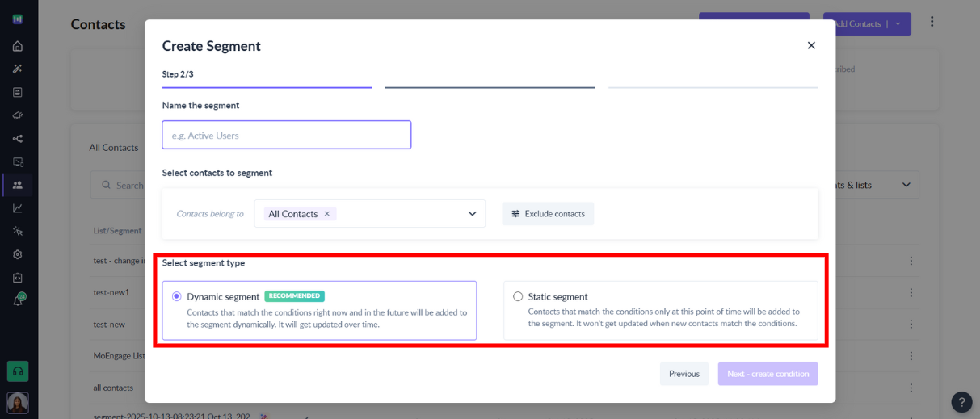Open the settings hexagon icon in sidebar

tap(18, 254)
